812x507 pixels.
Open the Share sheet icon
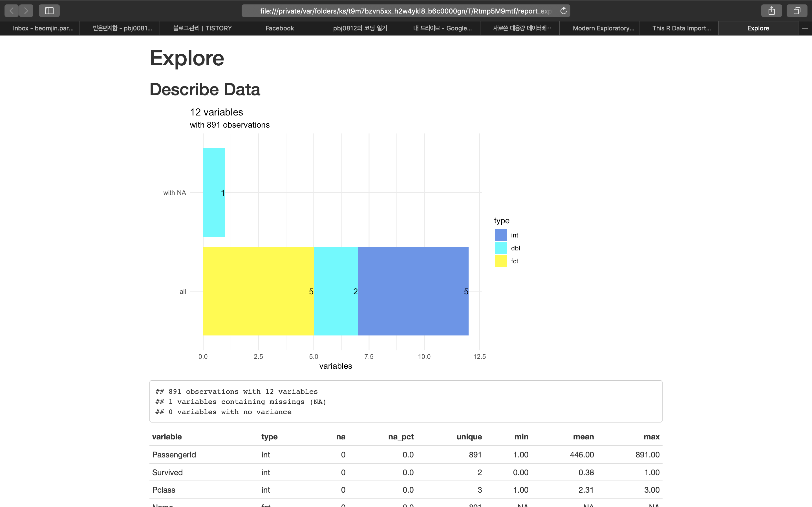771,11
